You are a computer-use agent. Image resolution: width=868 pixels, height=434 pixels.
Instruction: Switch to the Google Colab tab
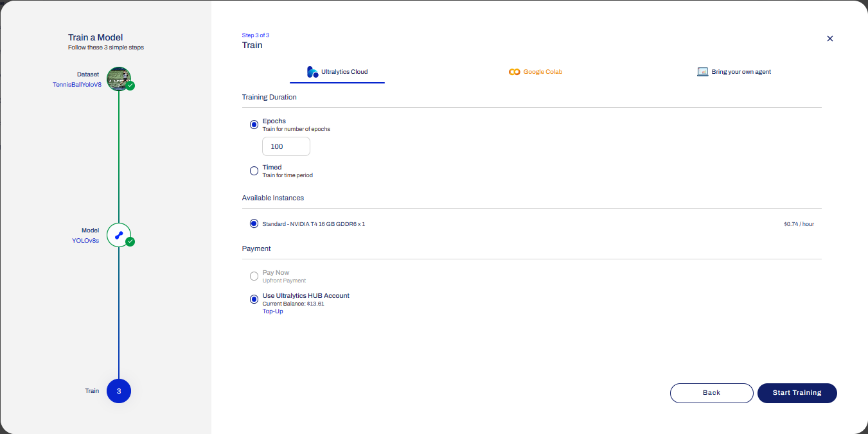[535, 72]
